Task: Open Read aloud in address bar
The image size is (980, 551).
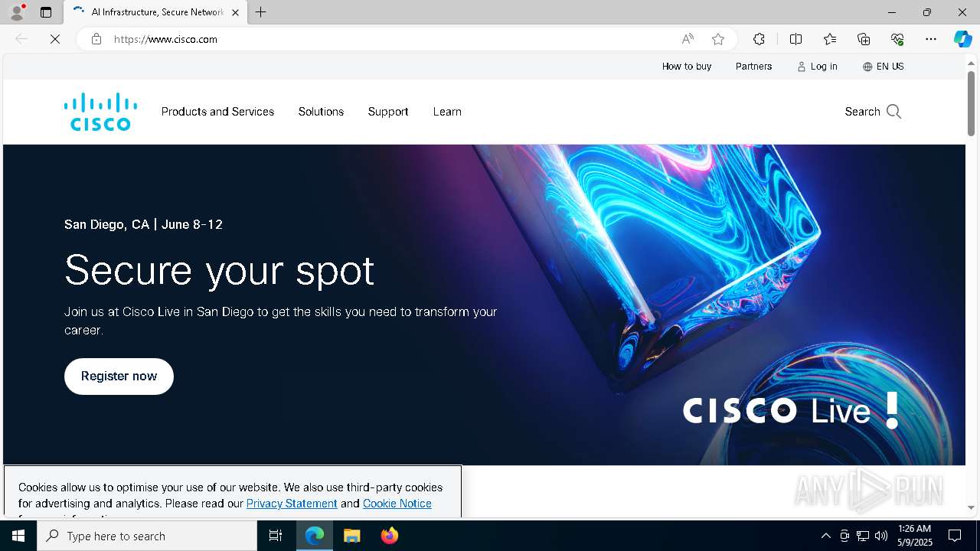Action: [688, 39]
